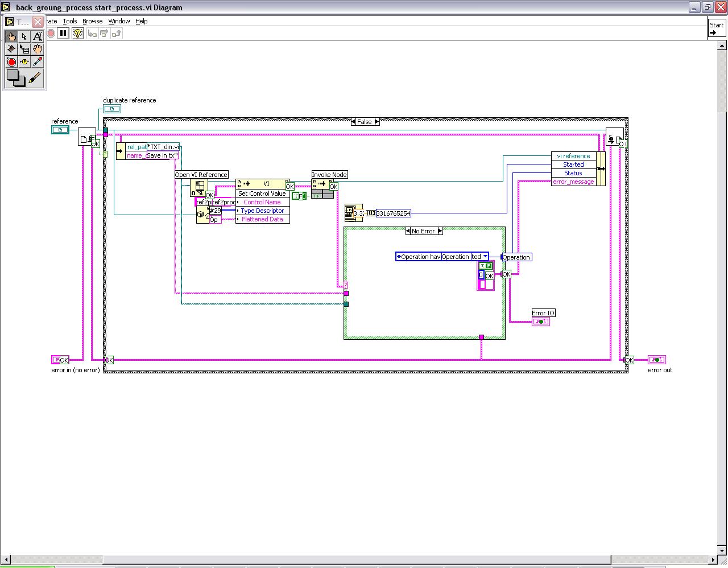Click the 'Started' bundle element
Image resolution: width=728 pixels, height=568 pixels.
[x=574, y=164]
